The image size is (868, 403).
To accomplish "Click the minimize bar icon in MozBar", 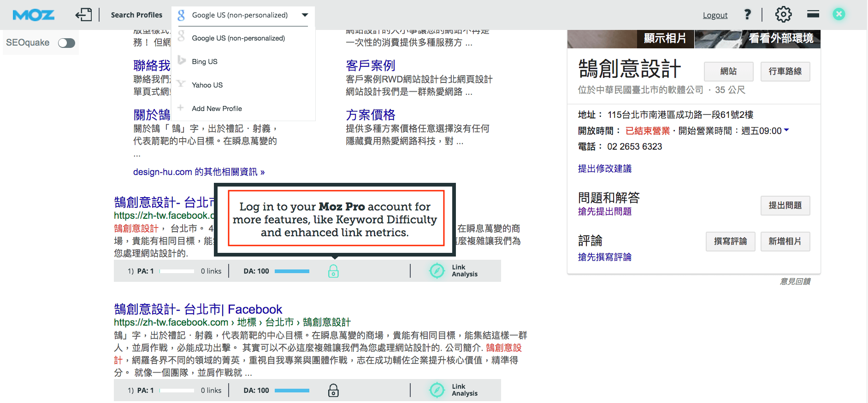I will click(x=813, y=14).
